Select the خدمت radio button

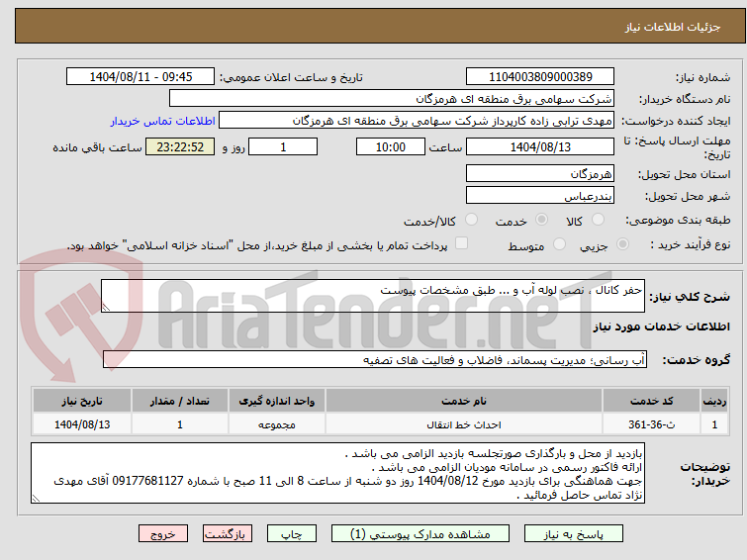tap(541, 220)
